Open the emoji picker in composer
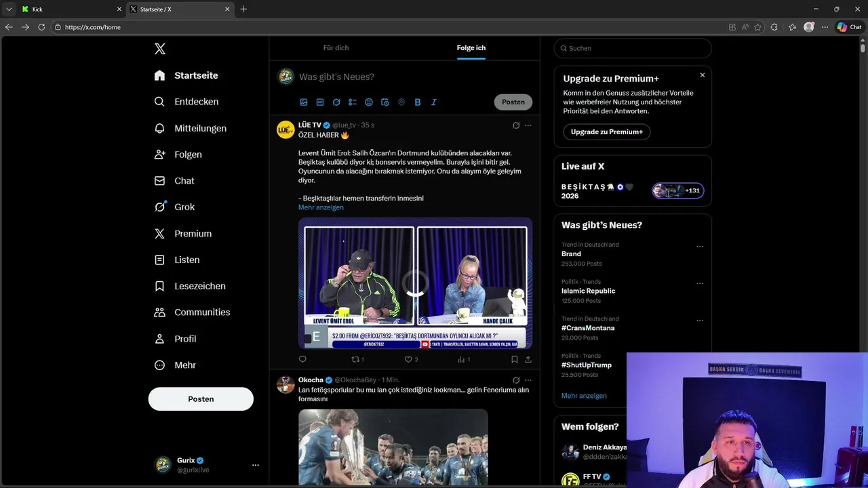Screen dimensions: 868x488 [x=369, y=102]
